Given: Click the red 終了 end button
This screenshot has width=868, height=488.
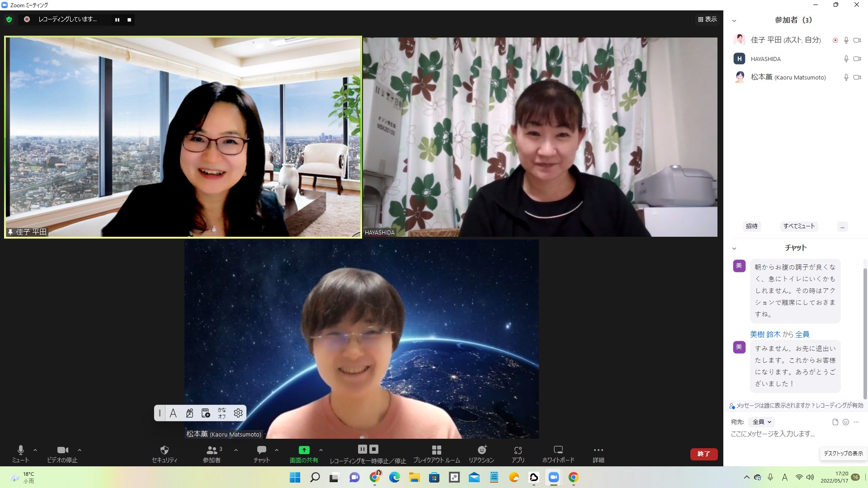Looking at the screenshot, I should [704, 454].
